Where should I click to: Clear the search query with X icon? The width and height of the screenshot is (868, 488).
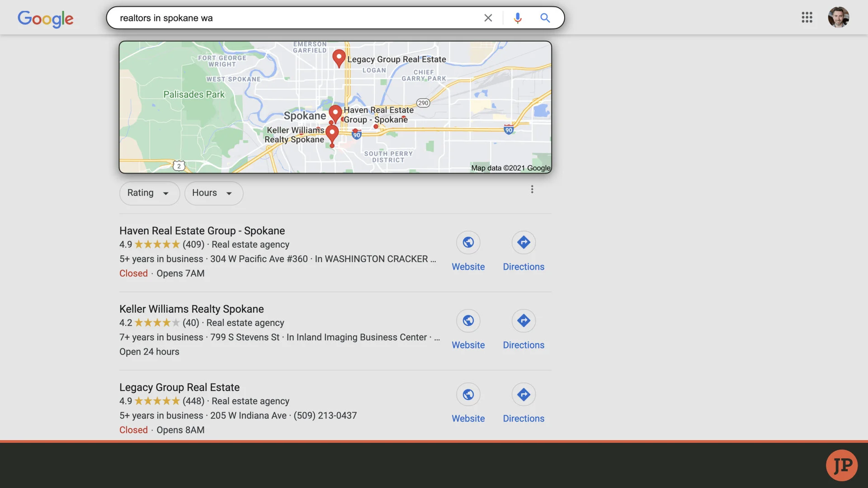click(x=488, y=18)
